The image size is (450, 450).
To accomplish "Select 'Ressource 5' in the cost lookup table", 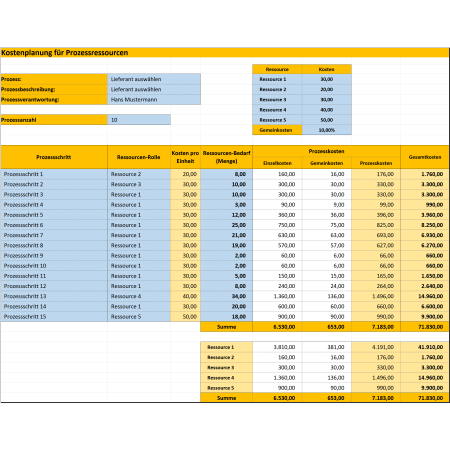I will [277, 120].
